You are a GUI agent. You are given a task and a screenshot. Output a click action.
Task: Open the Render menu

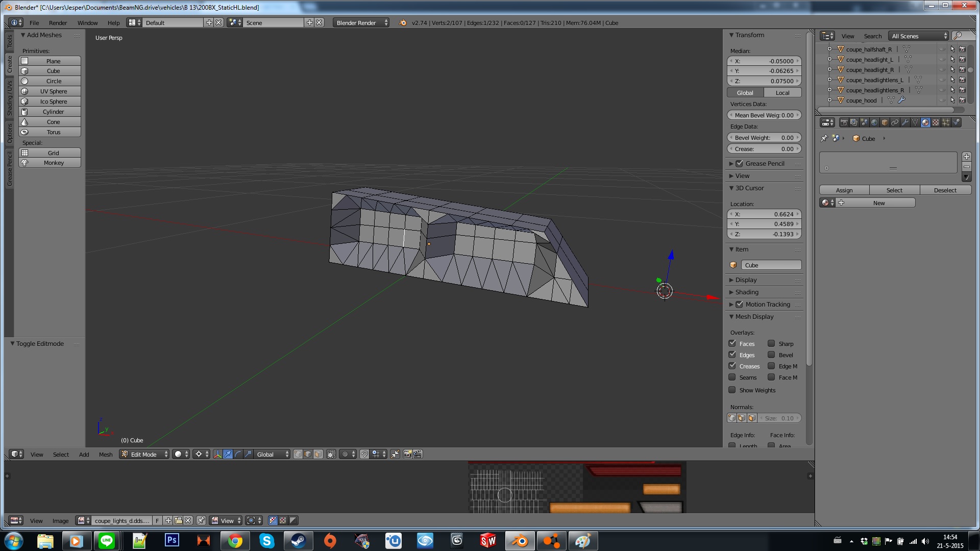click(x=58, y=22)
